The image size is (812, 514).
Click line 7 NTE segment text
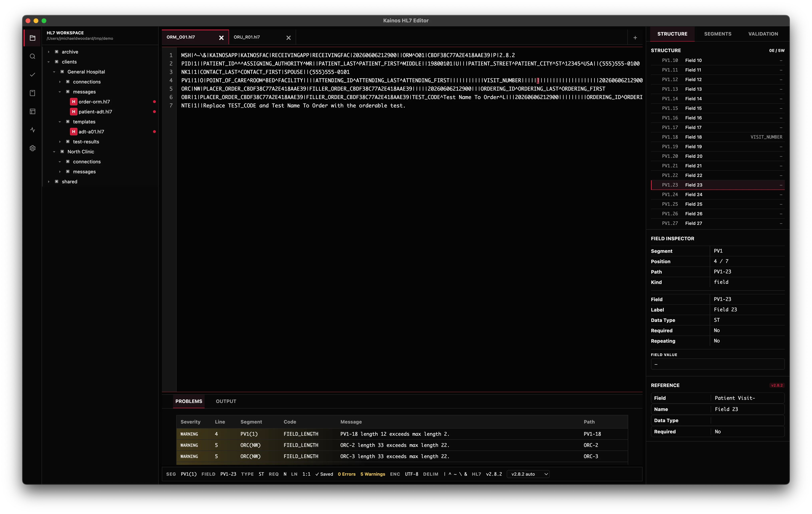pyautogui.click(x=293, y=105)
